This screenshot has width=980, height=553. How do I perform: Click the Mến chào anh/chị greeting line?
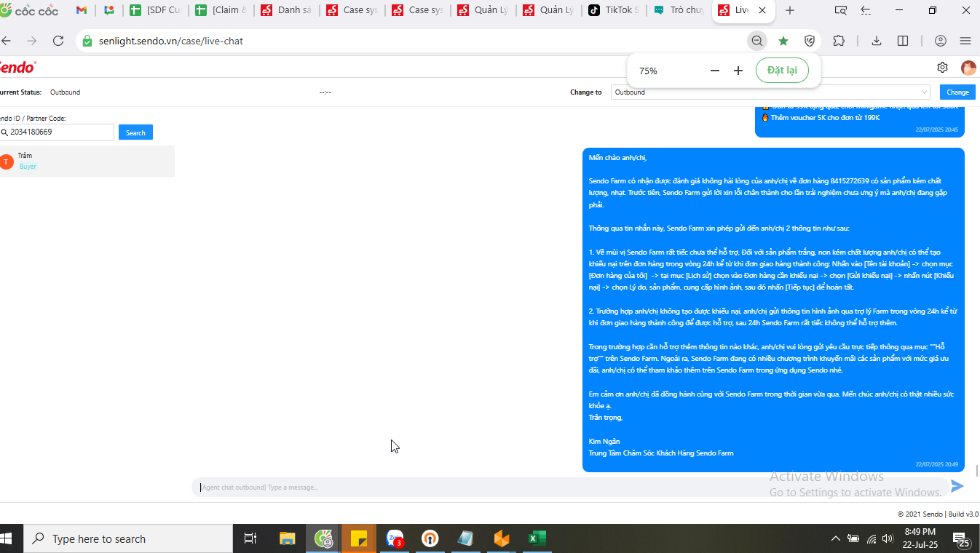(617, 157)
